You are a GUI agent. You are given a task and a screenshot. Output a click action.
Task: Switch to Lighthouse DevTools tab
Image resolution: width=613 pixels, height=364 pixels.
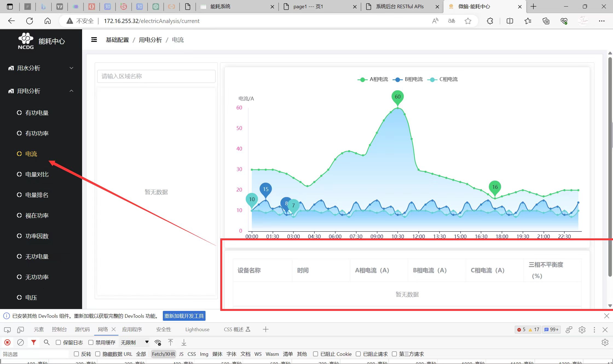coord(197,330)
